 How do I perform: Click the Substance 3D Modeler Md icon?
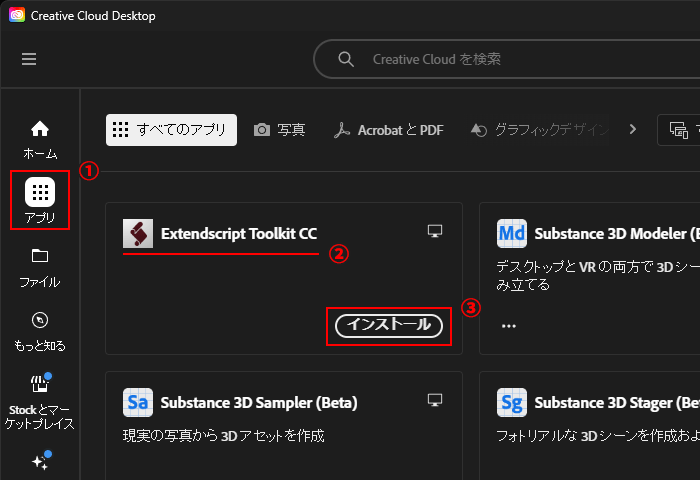coord(512,233)
